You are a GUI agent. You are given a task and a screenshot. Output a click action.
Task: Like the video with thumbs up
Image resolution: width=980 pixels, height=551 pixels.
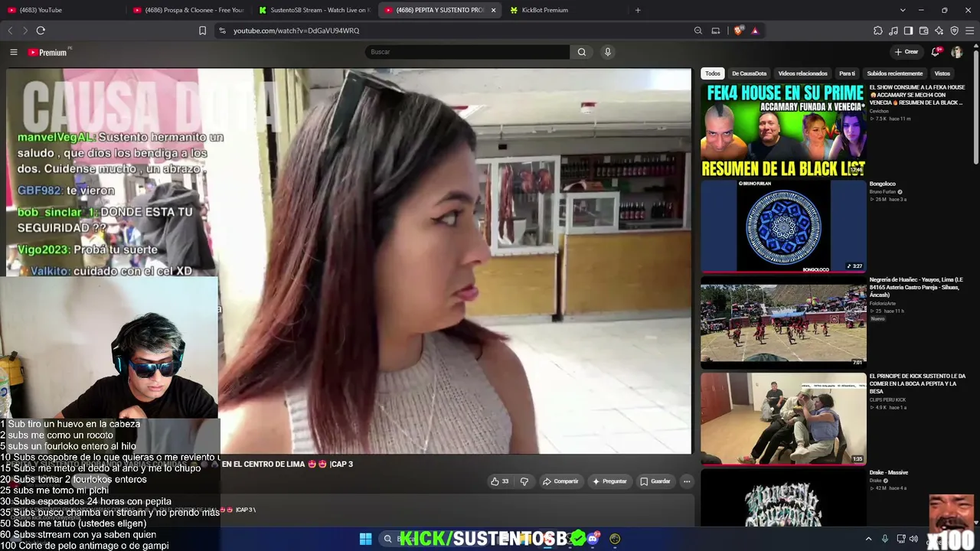coord(499,481)
